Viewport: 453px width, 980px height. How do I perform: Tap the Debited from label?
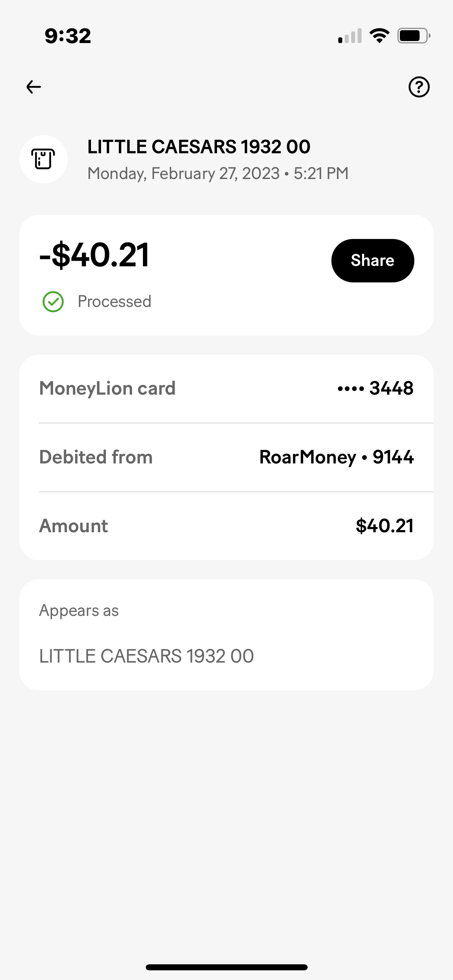(96, 457)
